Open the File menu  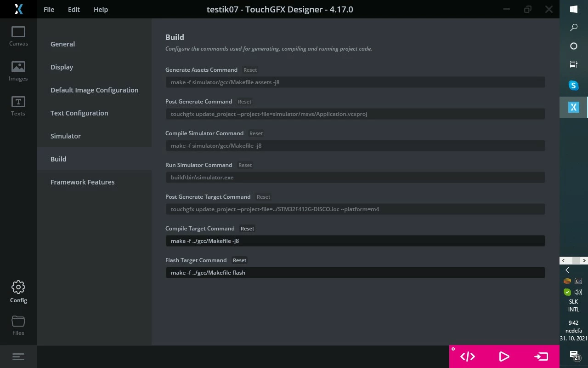click(x=49, y=10)
